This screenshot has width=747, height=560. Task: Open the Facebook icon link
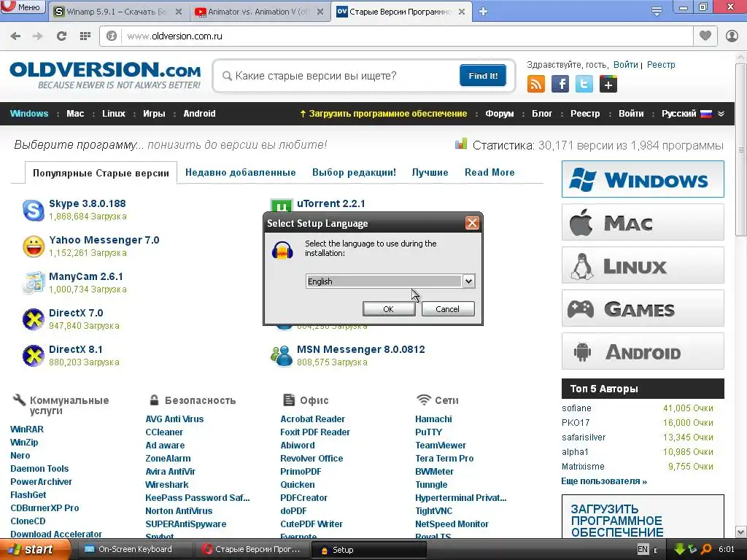[560, 85]
